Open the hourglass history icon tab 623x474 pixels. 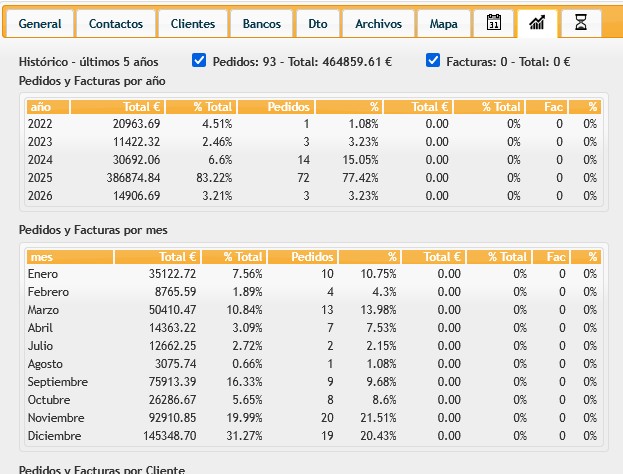pyautogui.click(x=580, y=23)
